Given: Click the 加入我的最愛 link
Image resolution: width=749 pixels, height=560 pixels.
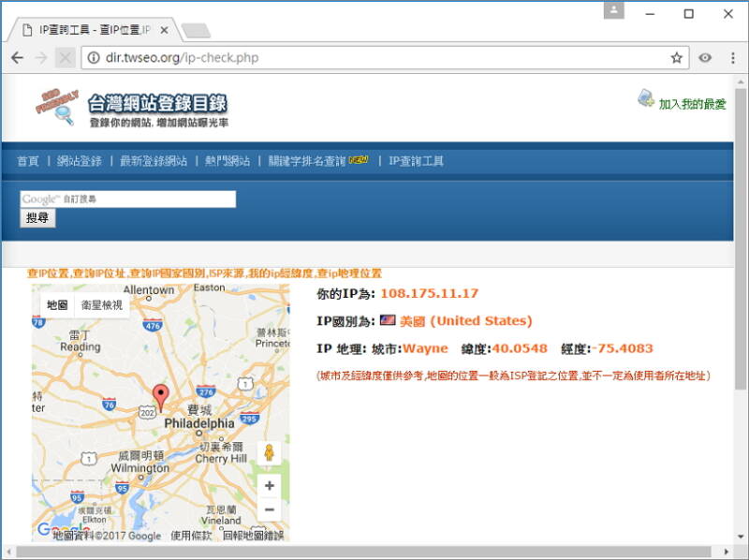Looking at the screenshot, I should 691,104.
